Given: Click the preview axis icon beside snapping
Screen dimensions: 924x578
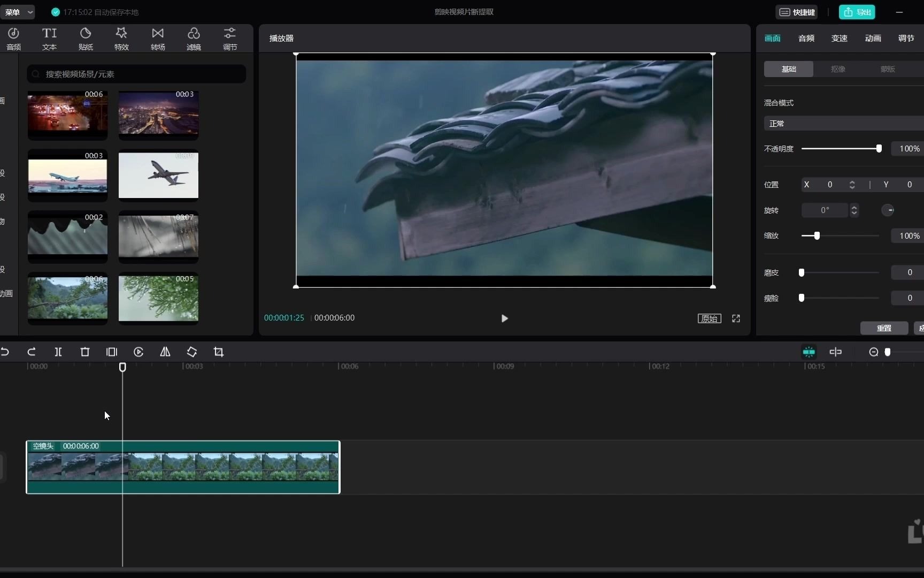Looking at the screenshot, I should coord(836,352).
